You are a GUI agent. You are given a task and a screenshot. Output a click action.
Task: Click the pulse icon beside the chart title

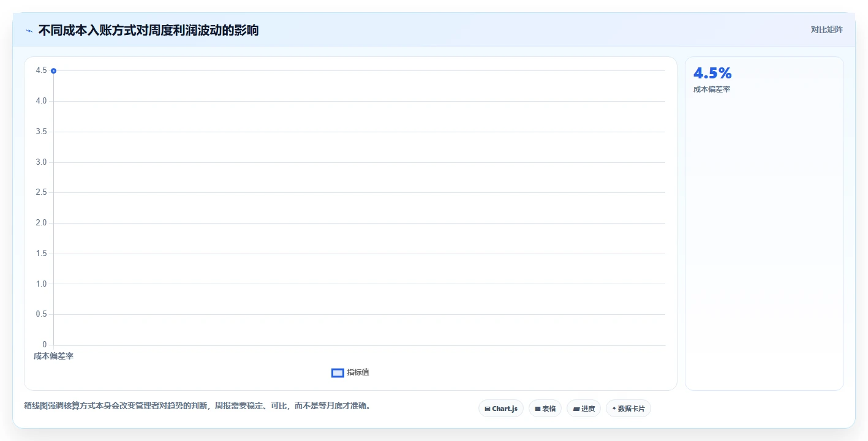click(29, 31)
